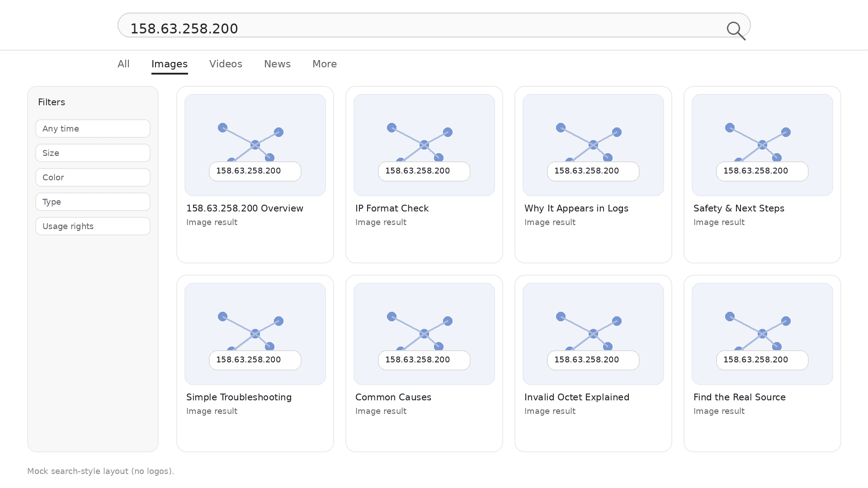Screen dimensions: 868x488
Task: Open the IP Format Check image
Action: (x=424, y=145)
